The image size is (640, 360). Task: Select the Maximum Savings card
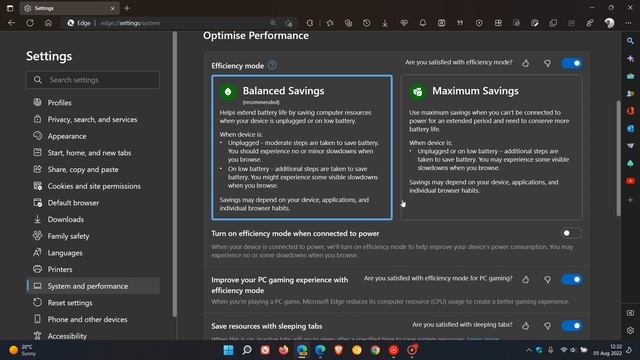tap(491, 147)
